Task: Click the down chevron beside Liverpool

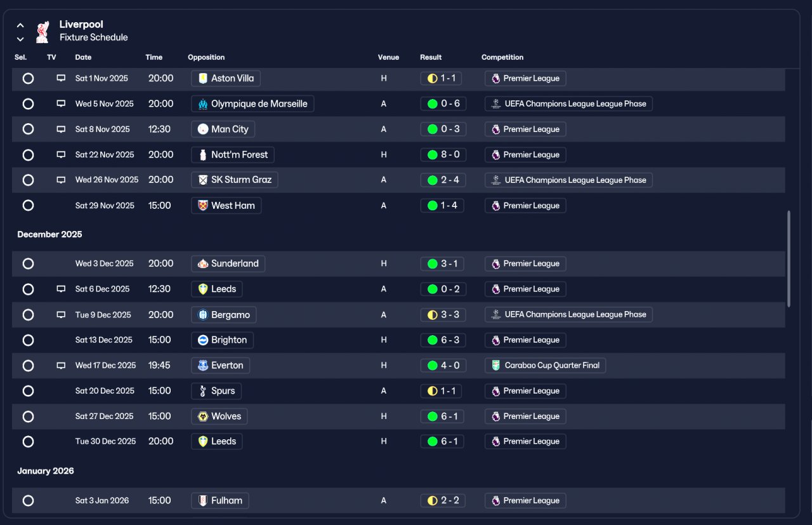Action: pos(20,39)
